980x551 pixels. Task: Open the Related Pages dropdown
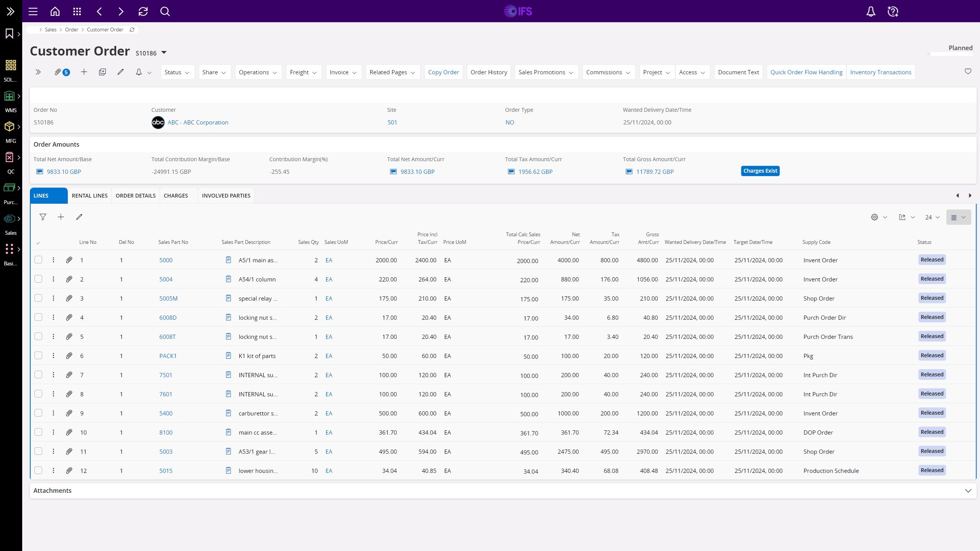(x=392, y=72)
